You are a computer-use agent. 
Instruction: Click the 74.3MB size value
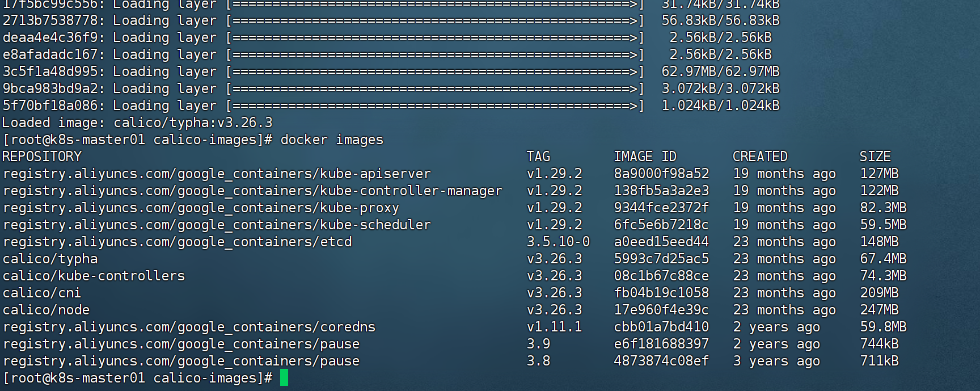(883, 276)
